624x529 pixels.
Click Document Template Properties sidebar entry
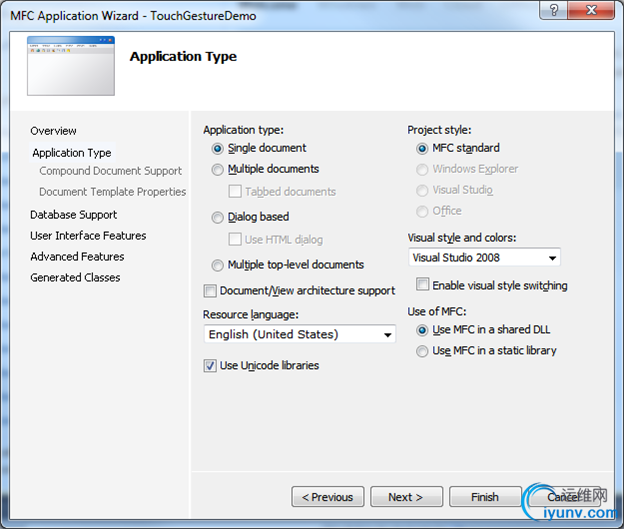pos(112,192)
